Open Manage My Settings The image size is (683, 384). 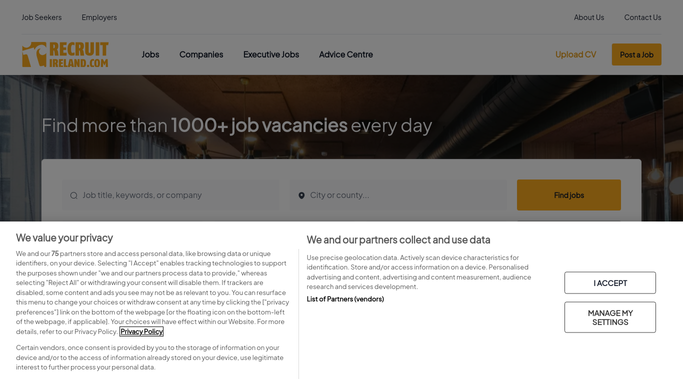610,317
